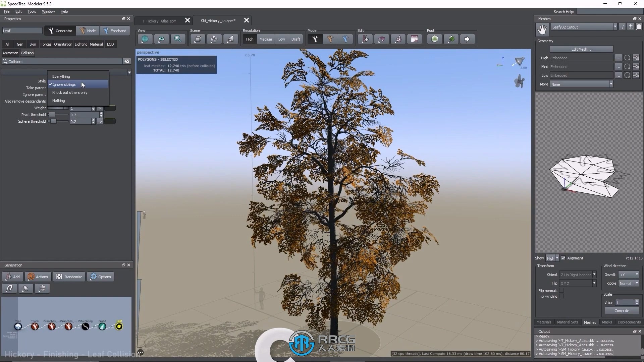This screenshot has height=362, width=644.
Task: Switch to the Animation tab
Action: [10, 53]
